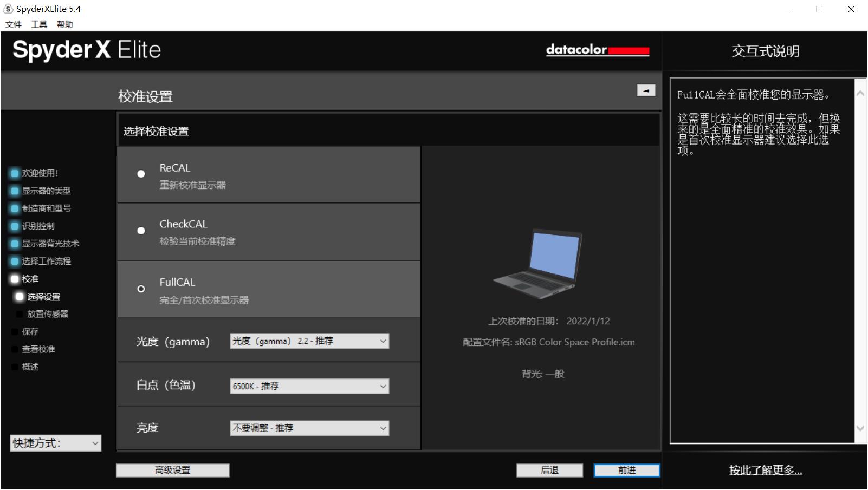Screen dimensions: 868x490
Task: Click the 显示器背光技术 step indicator icon
Action: pyautogui.click(x=15, y=244)
